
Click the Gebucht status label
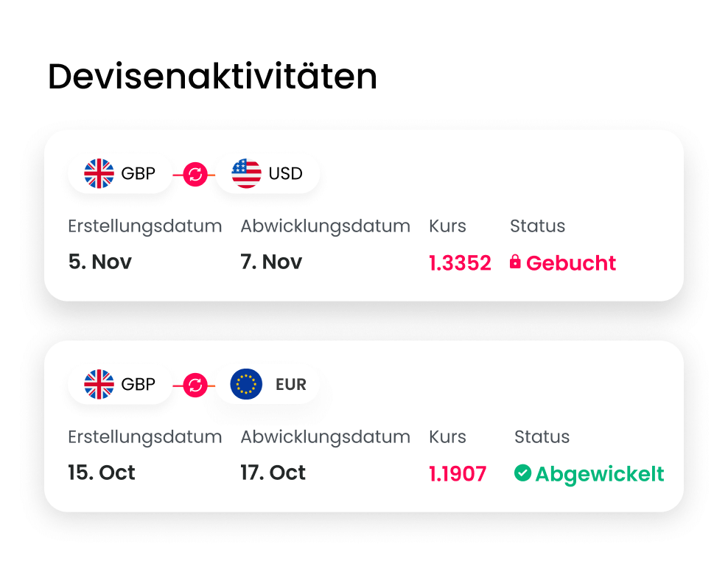click(571, 263)
